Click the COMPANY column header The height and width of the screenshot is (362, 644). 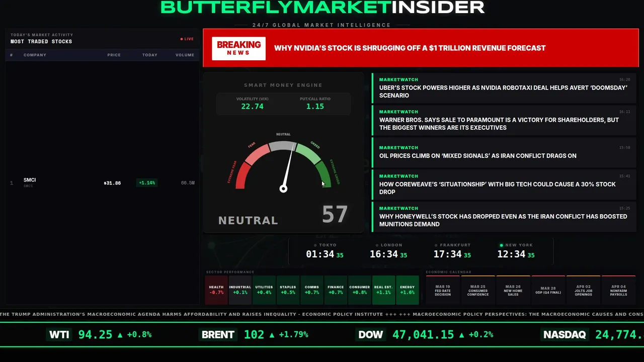click(35, 55)
